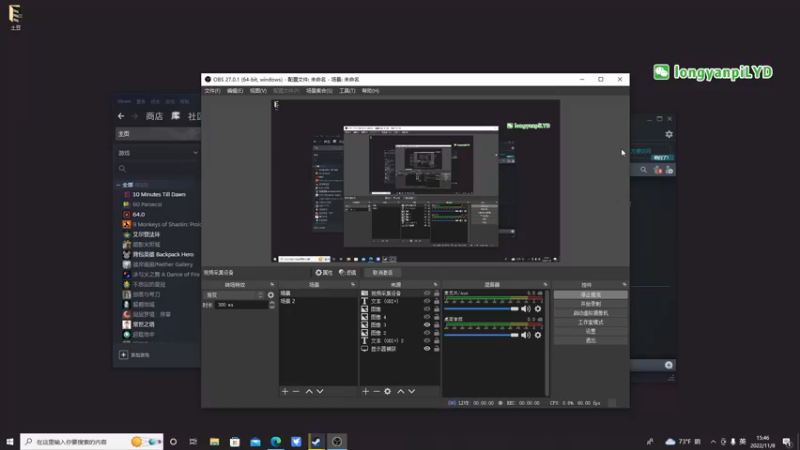Image resolution: width=800 pixels, height=450 pixels.
Task: Expand the 游戏 filter dropdown in Steam
Action: [x=195, y=153]
